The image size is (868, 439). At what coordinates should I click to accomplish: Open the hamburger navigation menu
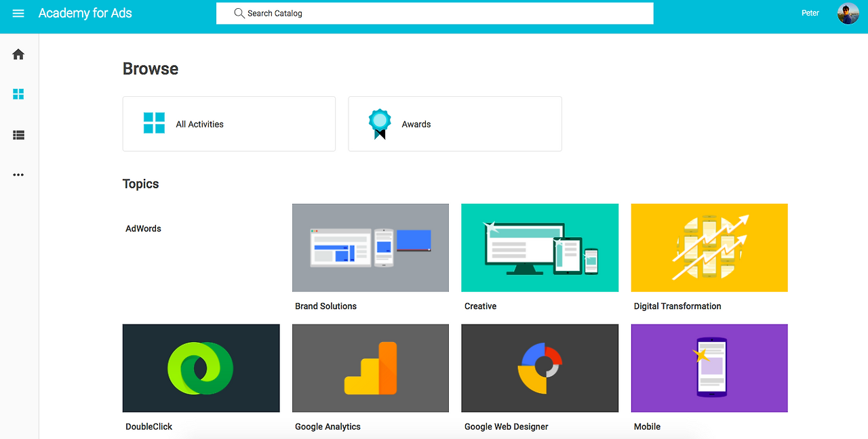click(18, 14)
